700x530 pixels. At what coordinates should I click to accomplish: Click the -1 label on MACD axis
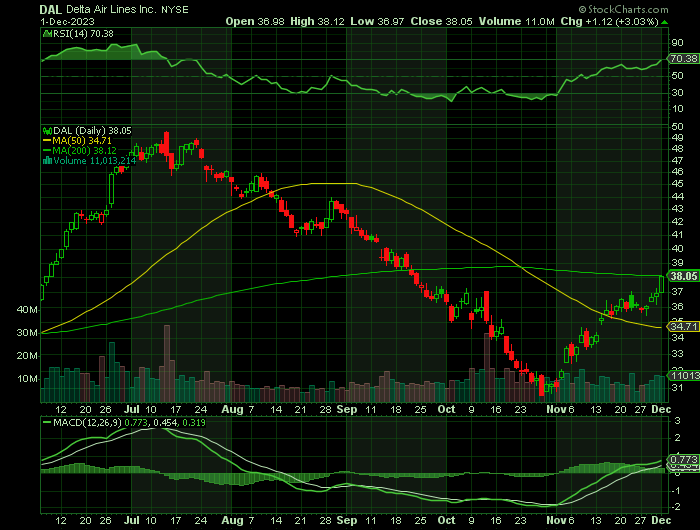click(x=677, y=491)
